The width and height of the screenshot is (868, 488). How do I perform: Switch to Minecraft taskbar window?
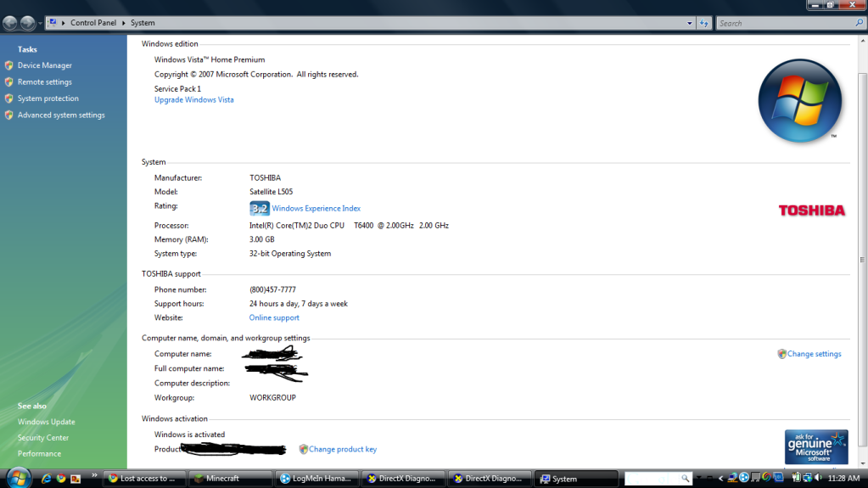coord(230,479)
